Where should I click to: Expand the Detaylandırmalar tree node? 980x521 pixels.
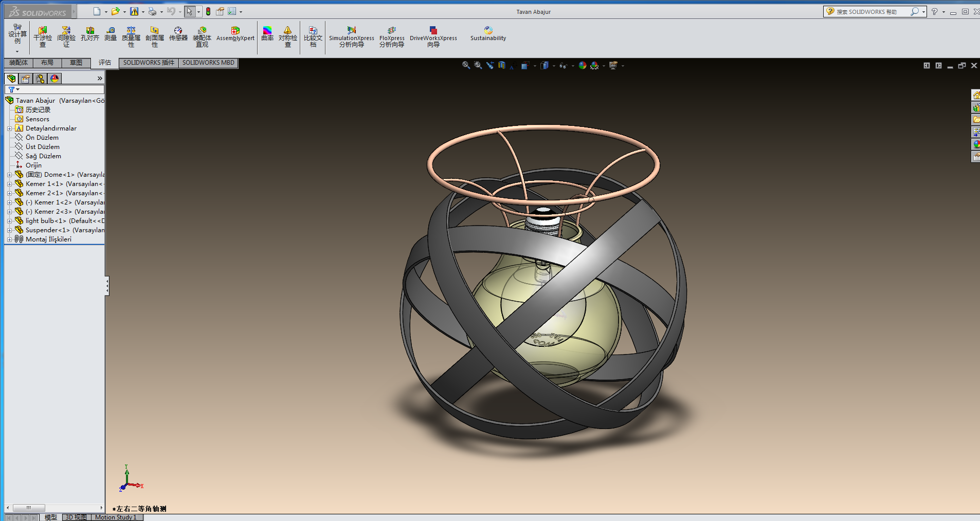click(x=9, y=128)
